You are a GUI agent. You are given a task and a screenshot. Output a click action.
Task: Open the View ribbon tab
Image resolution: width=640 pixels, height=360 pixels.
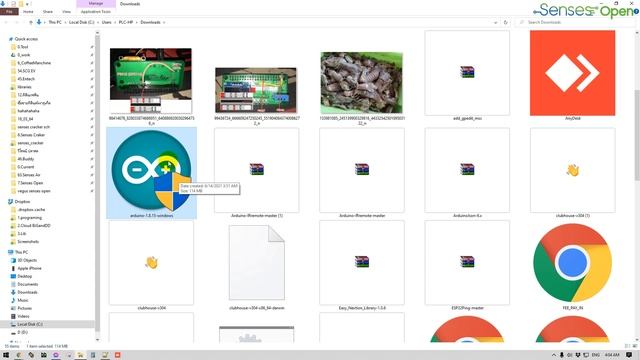click(x=66, y=12)
